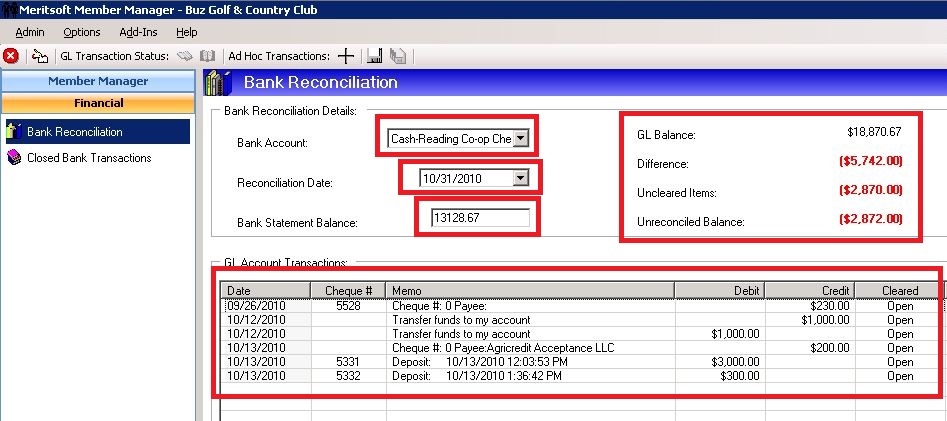The width and height of the screenshot is (947, 421).
Task: Click the $200.00 credit amount
Action: (830, 348)
